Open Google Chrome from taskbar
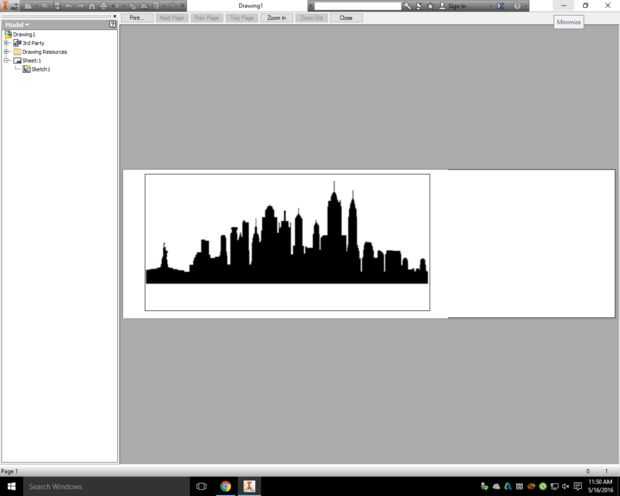Screen dimensions: 620x496 click(225, 487)
